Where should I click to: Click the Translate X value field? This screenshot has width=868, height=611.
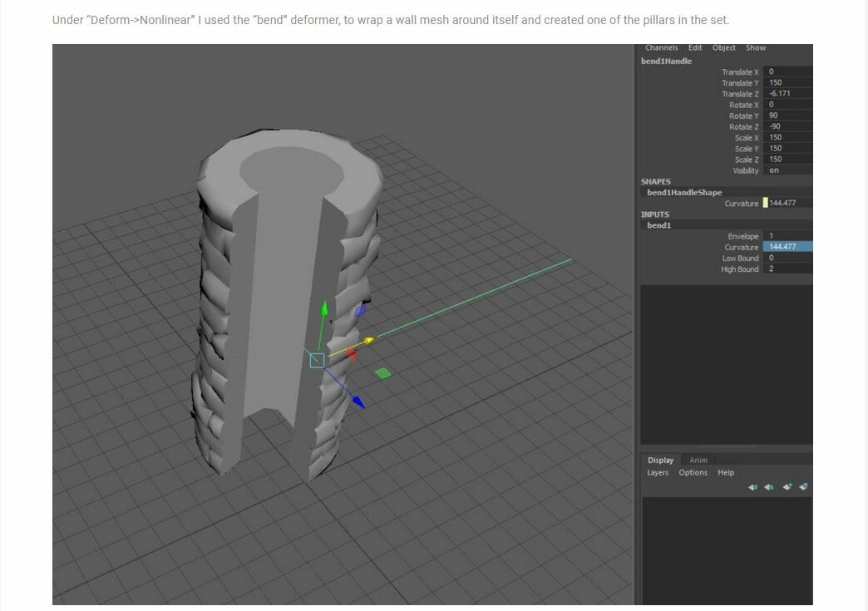[787, 72]
